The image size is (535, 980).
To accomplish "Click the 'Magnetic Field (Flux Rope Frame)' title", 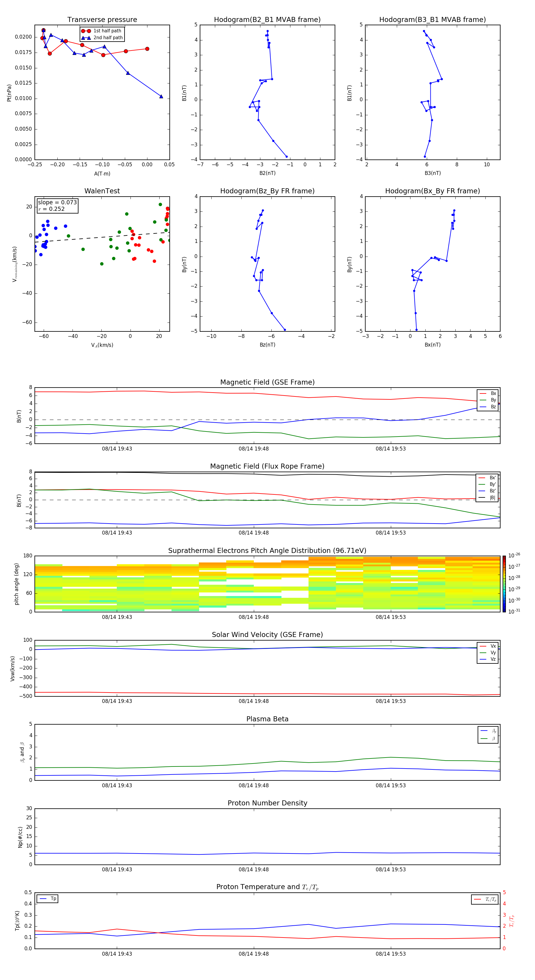I will click(x=267, y=467).
